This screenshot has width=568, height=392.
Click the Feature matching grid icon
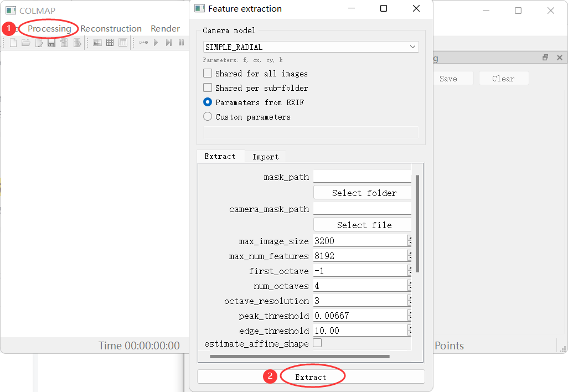click(x=110, y=43)
